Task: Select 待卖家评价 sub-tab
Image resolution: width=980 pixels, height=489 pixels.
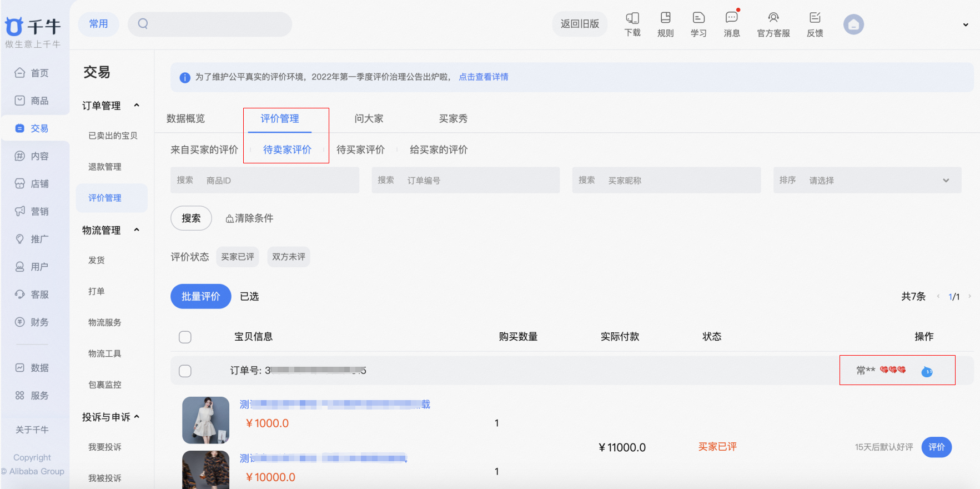Action: tap(287, 149)
